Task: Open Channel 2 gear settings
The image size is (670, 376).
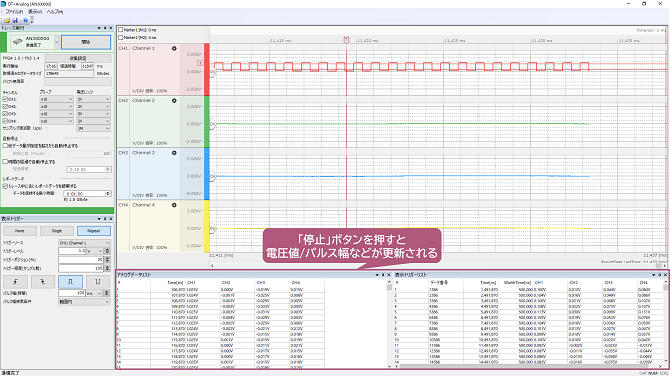Action: 174,100
